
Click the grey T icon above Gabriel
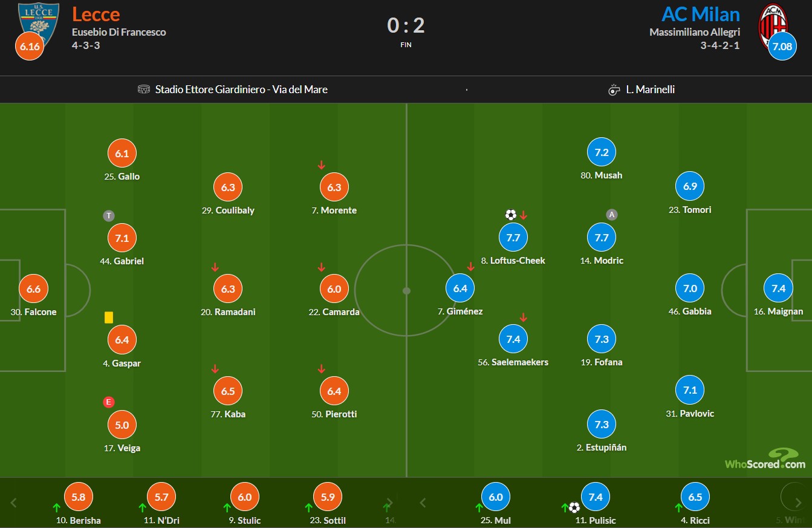click(109, 215)
